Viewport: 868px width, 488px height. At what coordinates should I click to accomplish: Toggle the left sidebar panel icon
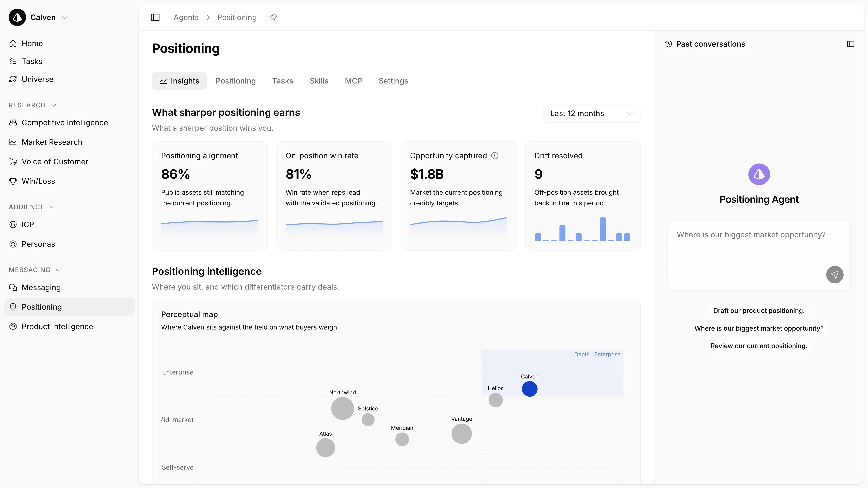pos(155,18)
